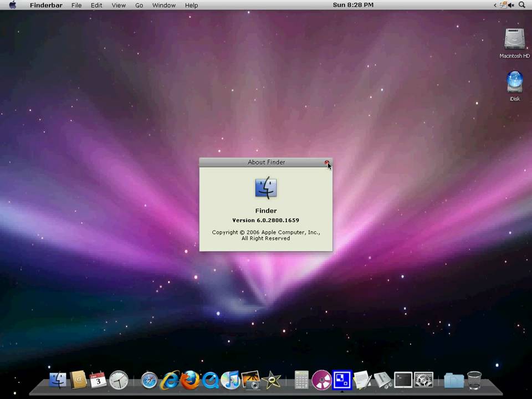The height and width of the screenshot is (399, 532).
Task: Click the network tray icon in menu bar
Action: 504,5
